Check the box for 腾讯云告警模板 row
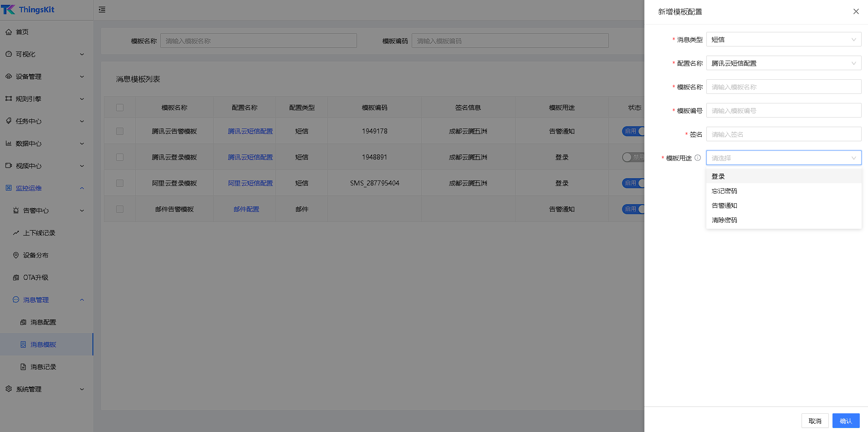The width and height of the screenshot is (868, 432). (x=120, y=131)
